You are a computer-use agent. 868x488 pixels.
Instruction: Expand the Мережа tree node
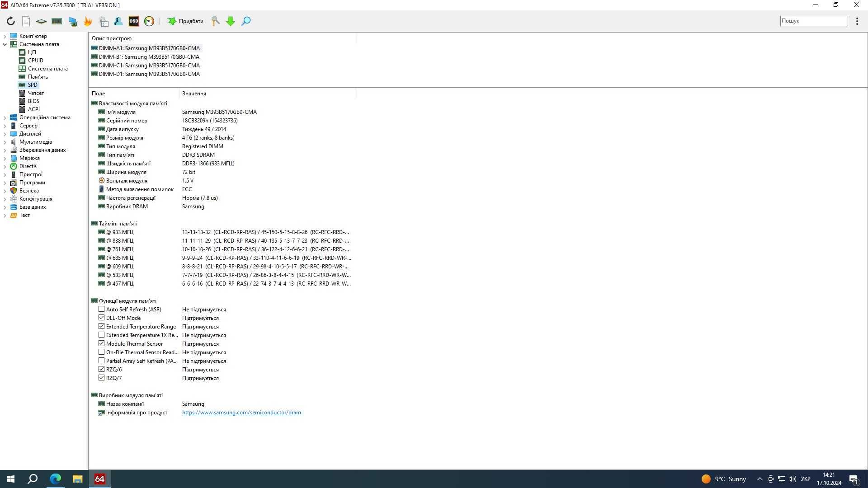click(x=5, y=158)
